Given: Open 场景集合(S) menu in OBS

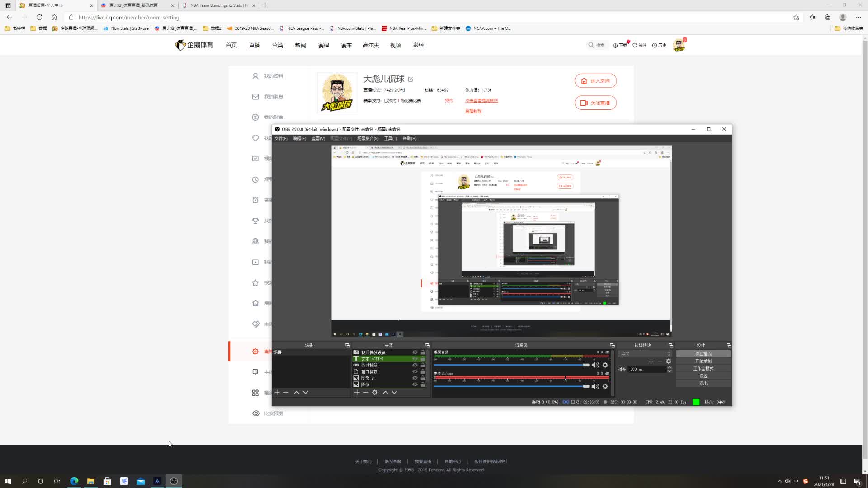Looking at the screenshot, I should [368, 139].
